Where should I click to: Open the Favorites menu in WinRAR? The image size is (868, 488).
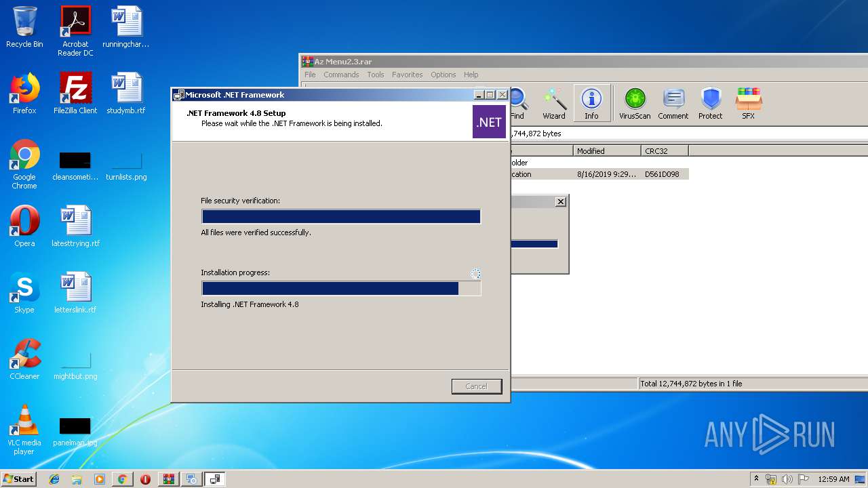coord(407,75)
